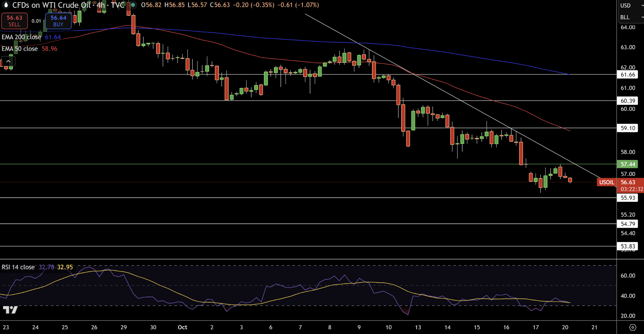Hit the blue 56.64 BUY button
Screen dimensions: 644x334
click(58, 21)
